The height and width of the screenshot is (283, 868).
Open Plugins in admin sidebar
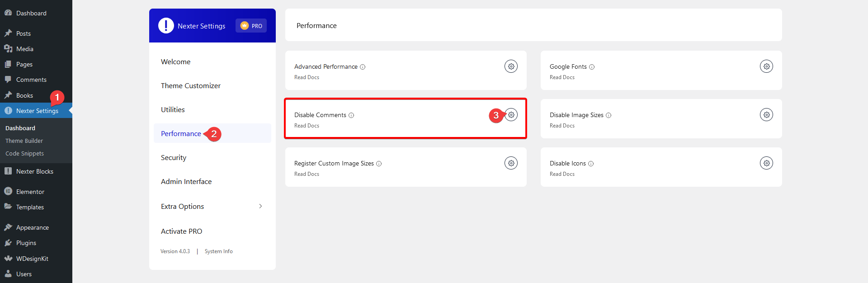pos(26,243)
